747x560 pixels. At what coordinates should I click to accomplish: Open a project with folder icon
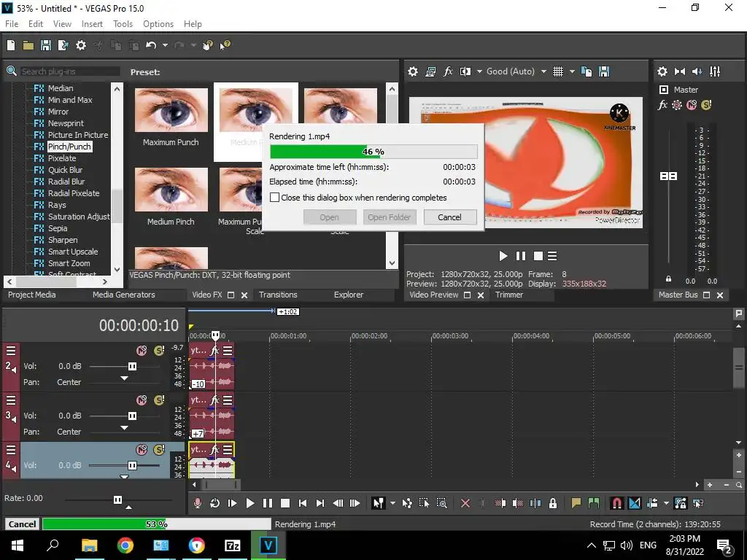pos(28,45)
